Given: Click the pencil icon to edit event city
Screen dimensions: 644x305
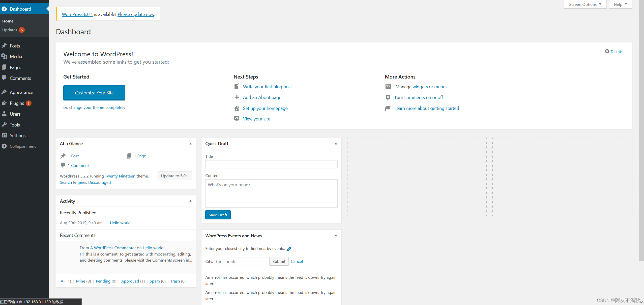Looking at the screenshot, I should tap(289, 249).
